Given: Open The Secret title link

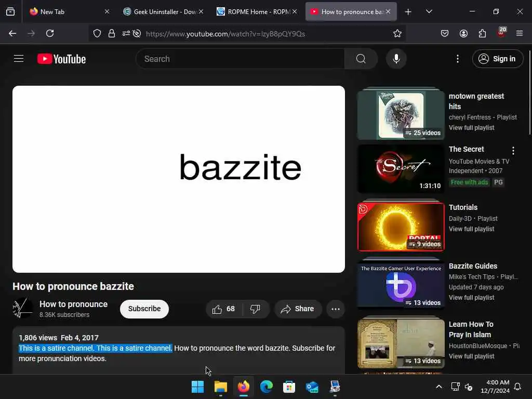Looking at the screenshot, I should click(x=466, y=149).
